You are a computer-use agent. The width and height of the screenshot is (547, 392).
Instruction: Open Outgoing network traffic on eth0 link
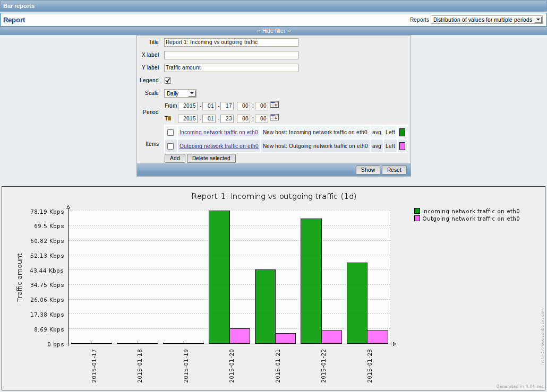[219, 146]
